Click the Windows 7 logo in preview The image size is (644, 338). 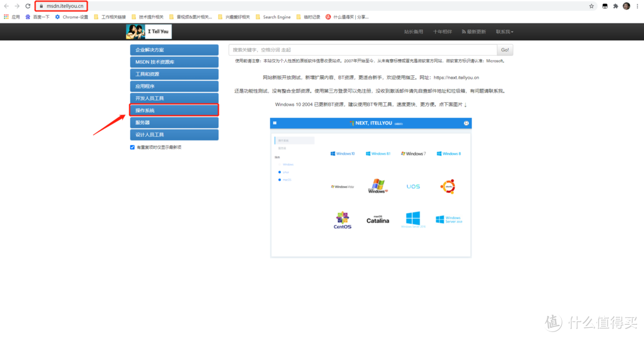point(413,154)
